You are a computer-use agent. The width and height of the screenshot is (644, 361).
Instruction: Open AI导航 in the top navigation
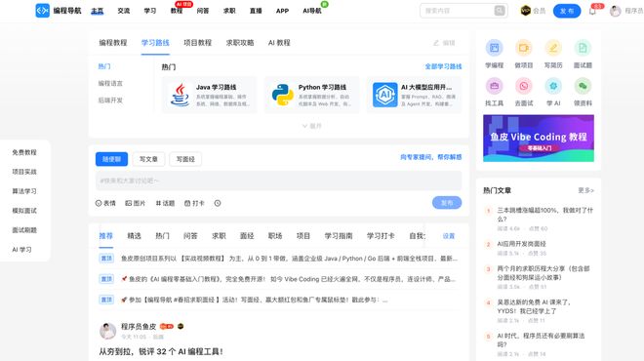pyautogui.click(x=312, y=11)
